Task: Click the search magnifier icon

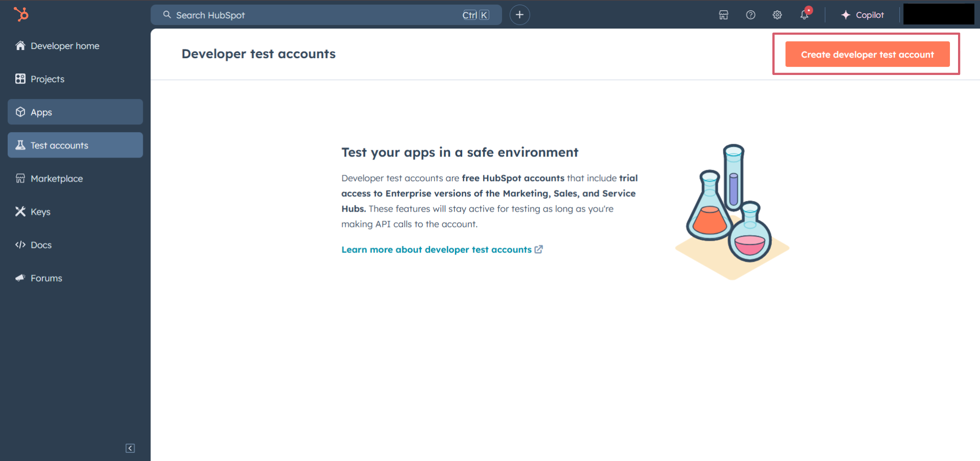Action: (167, 15)
